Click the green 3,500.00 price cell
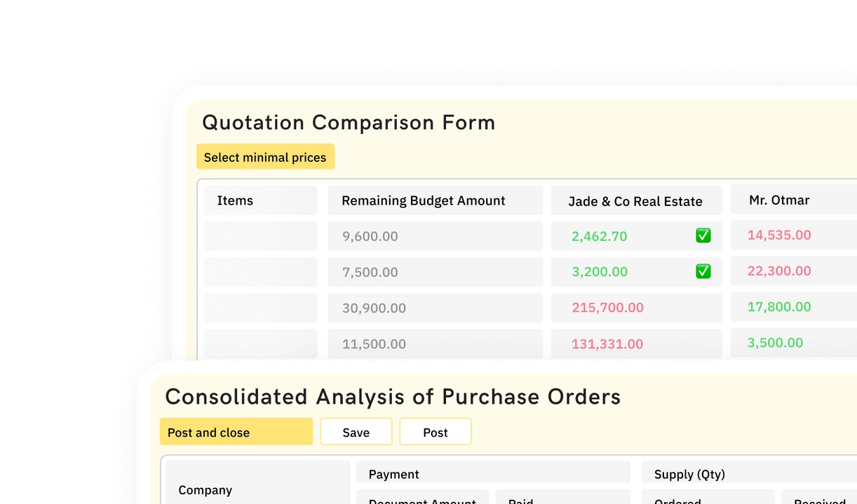The image size is (857, 504). (x=774, y=343)
